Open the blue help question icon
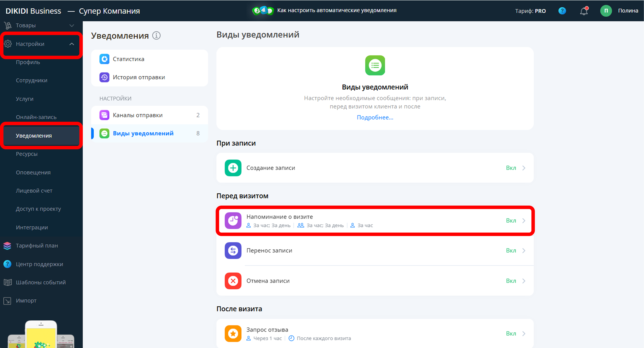The width and height of the screenshot is (644, 348). 562,11
